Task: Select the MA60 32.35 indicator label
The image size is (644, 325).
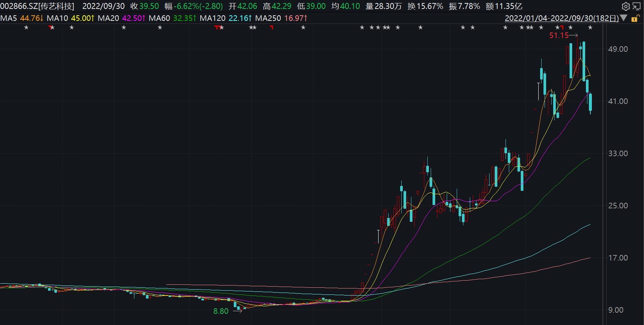Action: pyautogui.click(x=172, y=18)
